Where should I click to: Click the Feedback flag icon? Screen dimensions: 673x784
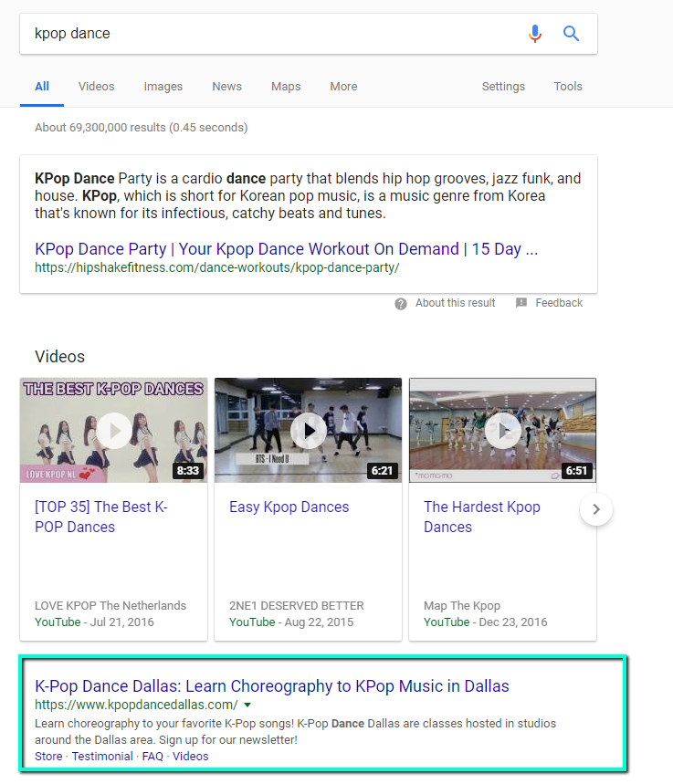pos(521,302)
